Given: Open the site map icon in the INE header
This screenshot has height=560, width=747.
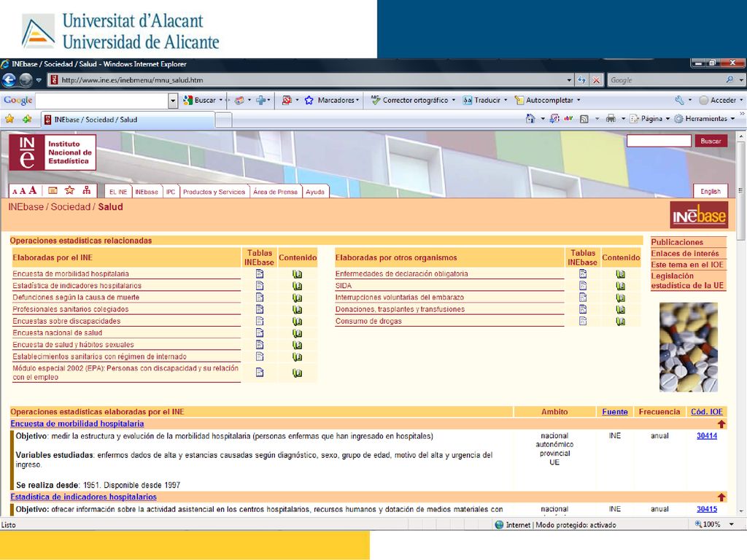Looking at the screenshot, I should tap(86, 190).
